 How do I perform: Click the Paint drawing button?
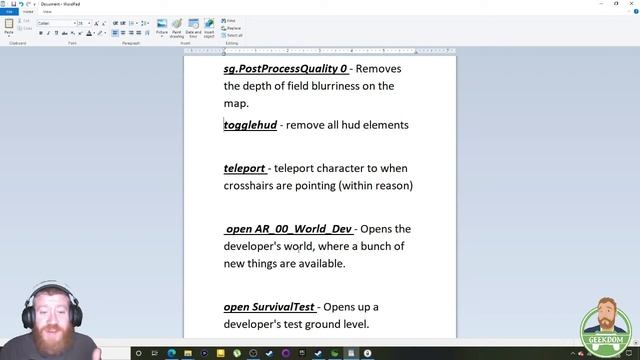(177, 28)
